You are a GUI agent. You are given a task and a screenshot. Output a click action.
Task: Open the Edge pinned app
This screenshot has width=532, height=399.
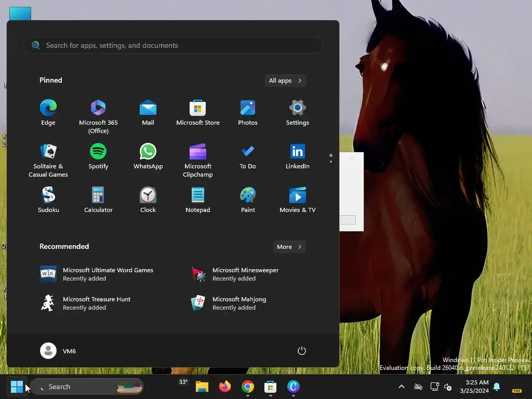click(48, 113)
